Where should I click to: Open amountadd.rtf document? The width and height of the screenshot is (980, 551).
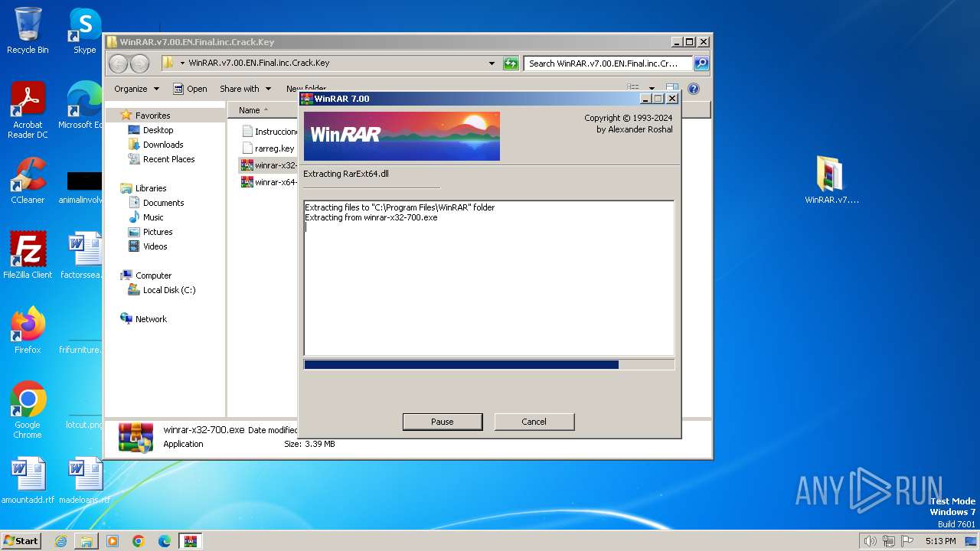pyautogui.click(x=28, y=481)
